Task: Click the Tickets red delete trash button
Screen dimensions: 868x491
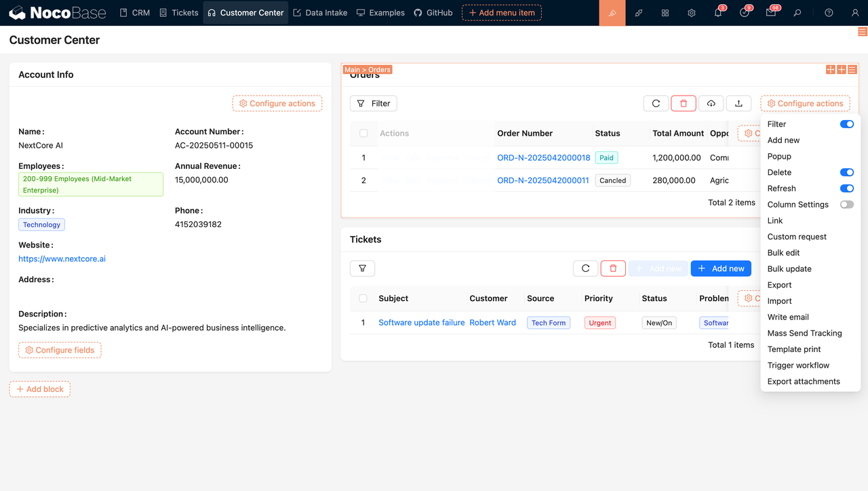Action: click(613, 269)
